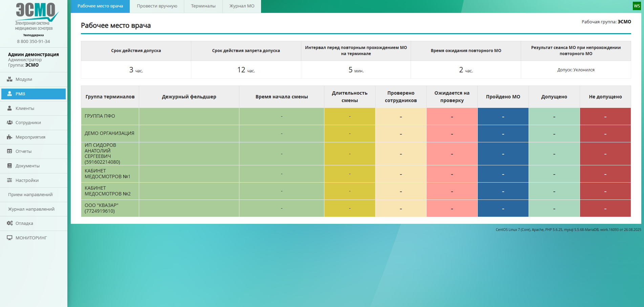This screenshot has width=644, height=307.
Task: Click red Не допущено cell for ДЕМО ОРГАНИЗАЦИЯ
Action: tap(605, 134)
